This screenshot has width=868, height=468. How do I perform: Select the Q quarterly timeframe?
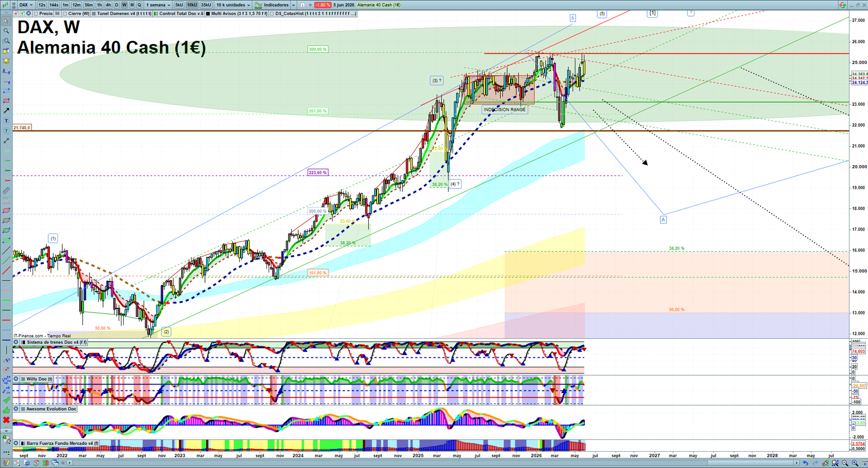139,5
